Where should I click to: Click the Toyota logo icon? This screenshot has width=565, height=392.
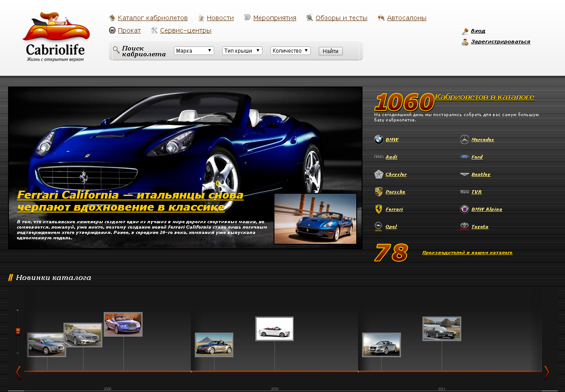[x=464, y=227]
